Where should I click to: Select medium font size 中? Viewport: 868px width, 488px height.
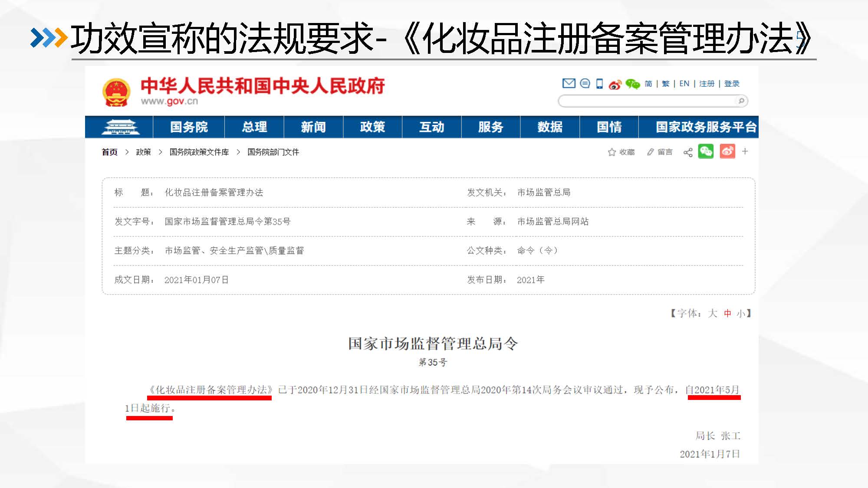point(727,313)
